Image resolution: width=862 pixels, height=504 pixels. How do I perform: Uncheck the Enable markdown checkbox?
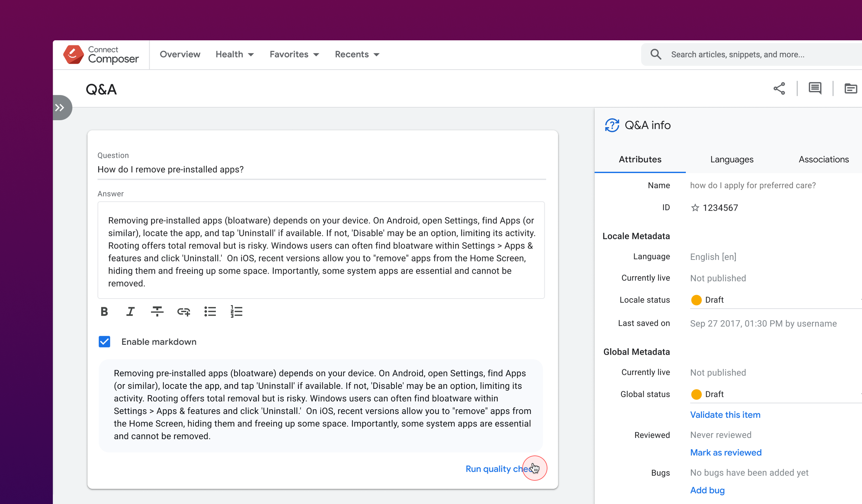104,342
